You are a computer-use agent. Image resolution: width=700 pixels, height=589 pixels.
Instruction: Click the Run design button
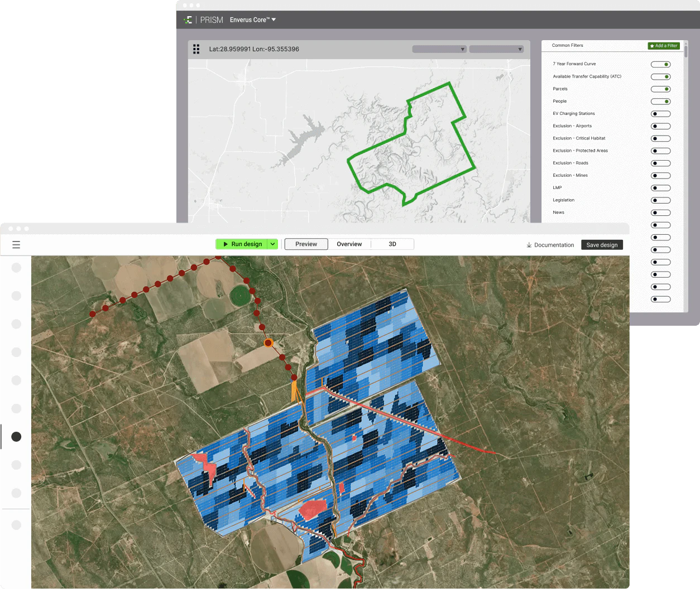click(242, 244)
